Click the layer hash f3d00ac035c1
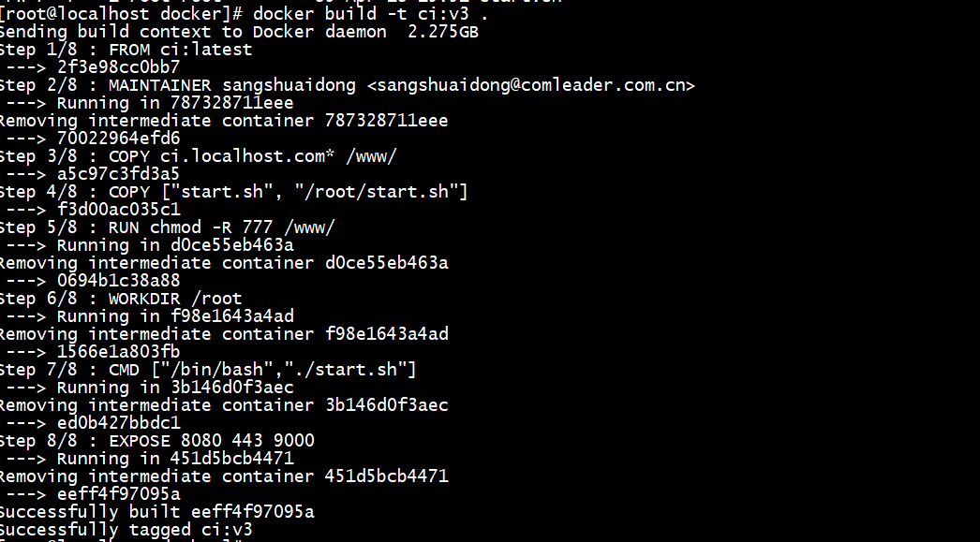Screen dimensions: 980x542 (x=119, y=209)
